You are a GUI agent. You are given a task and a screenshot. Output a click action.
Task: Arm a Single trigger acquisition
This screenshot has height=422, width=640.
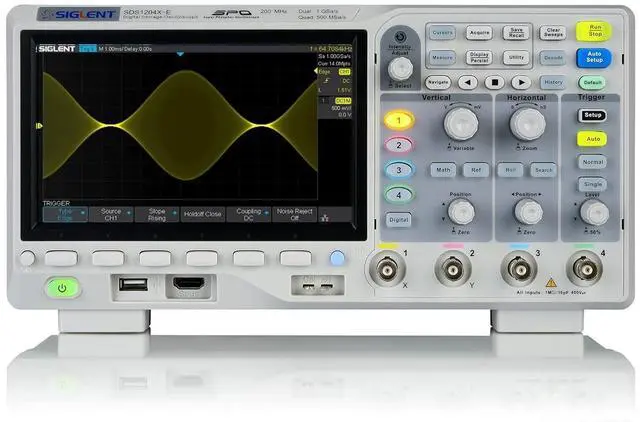click(593, 184)
